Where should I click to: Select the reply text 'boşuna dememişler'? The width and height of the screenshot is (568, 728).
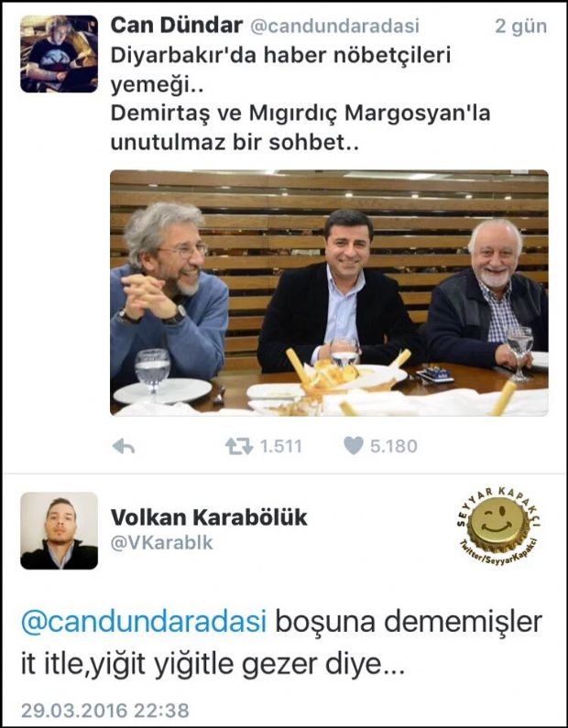[409, 622]
